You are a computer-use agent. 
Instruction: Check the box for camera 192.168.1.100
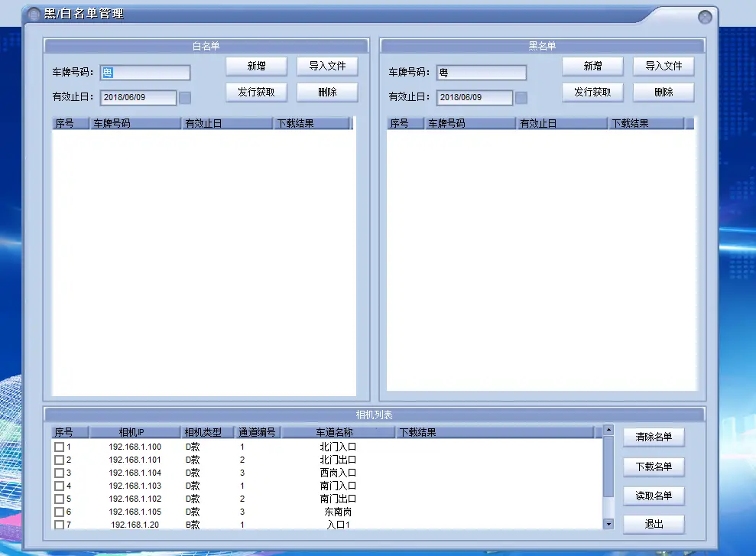[x=59, y=447]
